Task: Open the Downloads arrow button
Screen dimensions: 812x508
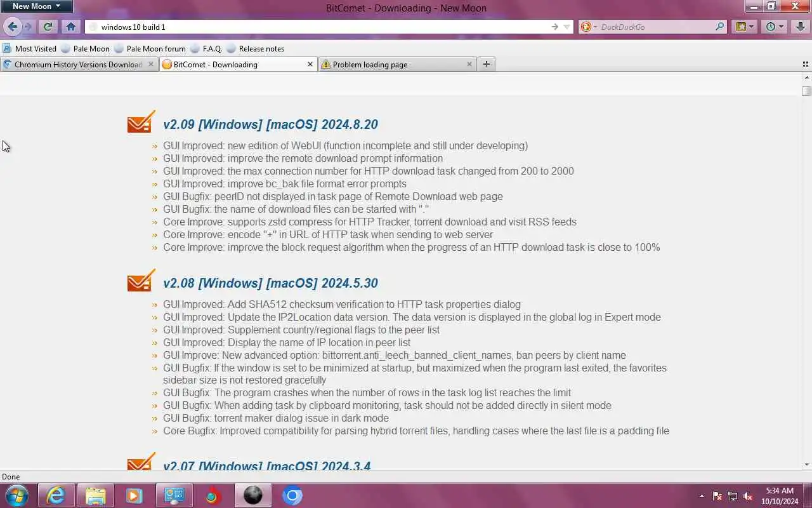Action: tap(800, 27)
